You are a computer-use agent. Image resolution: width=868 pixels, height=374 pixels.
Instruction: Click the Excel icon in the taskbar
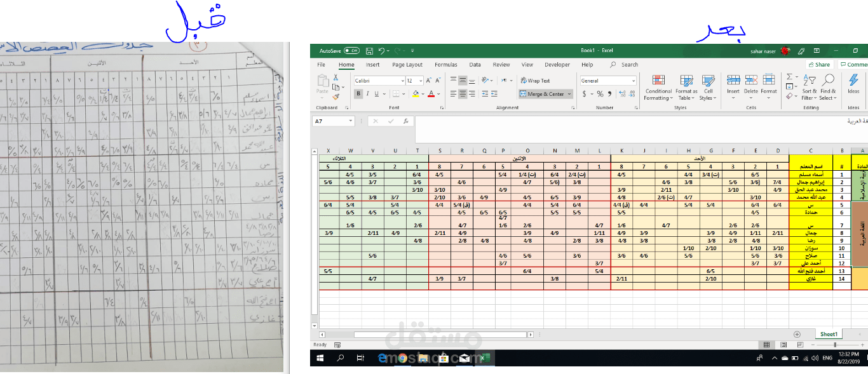[484, 358]
